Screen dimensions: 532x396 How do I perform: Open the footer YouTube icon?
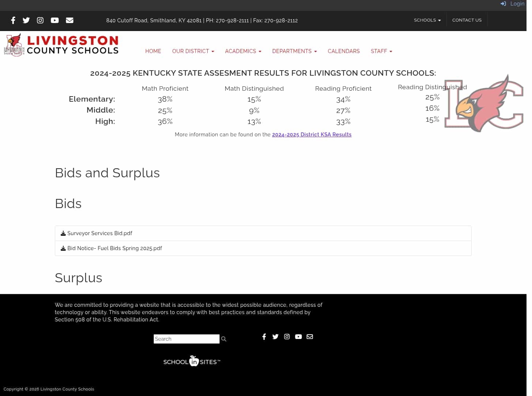point(298,337)
